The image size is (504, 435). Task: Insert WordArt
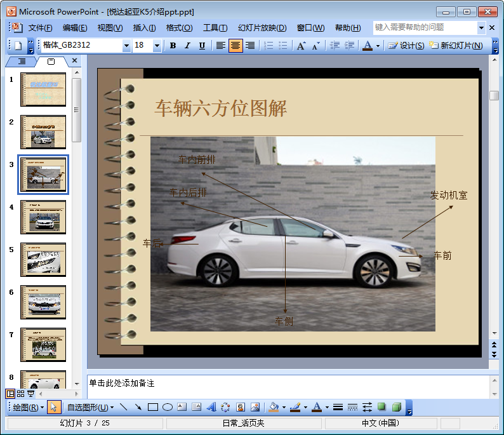(x=211, y=407)
